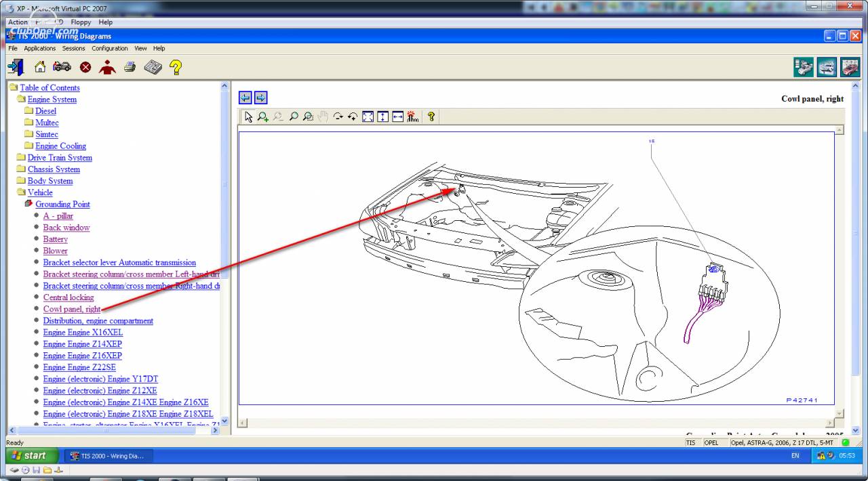Click the red highlight tool icon
This screenshot has width=868, height=481.
pyautogui.click(x=412, y=117)
